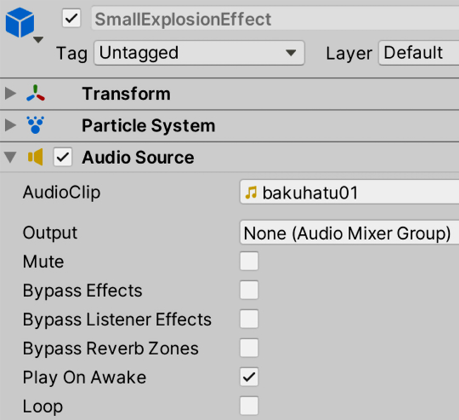
Task: Click the Audio Source speaker icon
Action: tap(35, 157)
